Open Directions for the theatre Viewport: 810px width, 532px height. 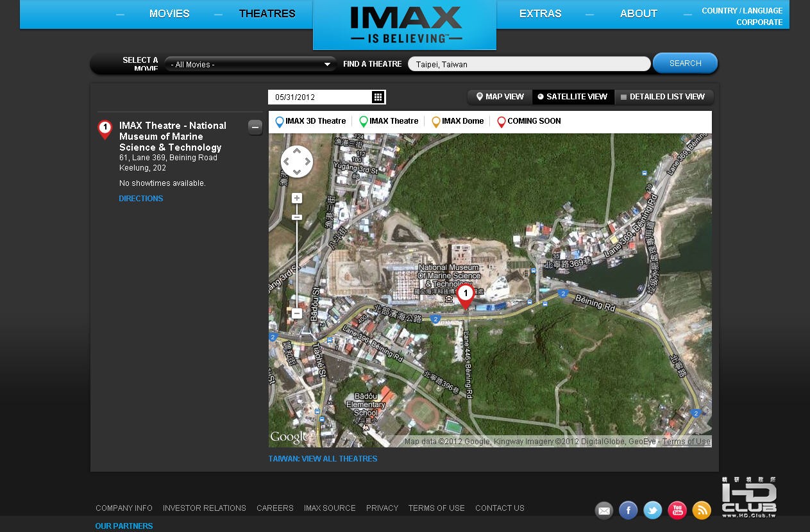[x=141, y=199]
